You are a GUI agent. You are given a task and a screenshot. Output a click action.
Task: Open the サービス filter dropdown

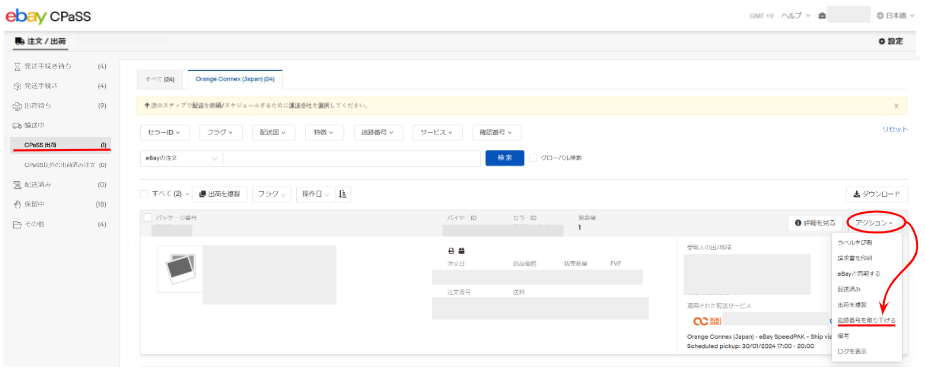point(437,133)
